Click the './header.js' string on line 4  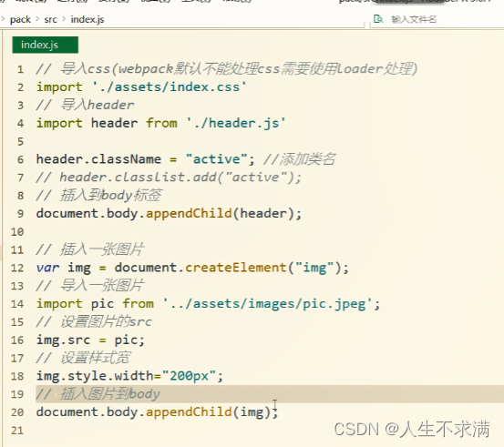pyautogui.click(x=236, y=123)
